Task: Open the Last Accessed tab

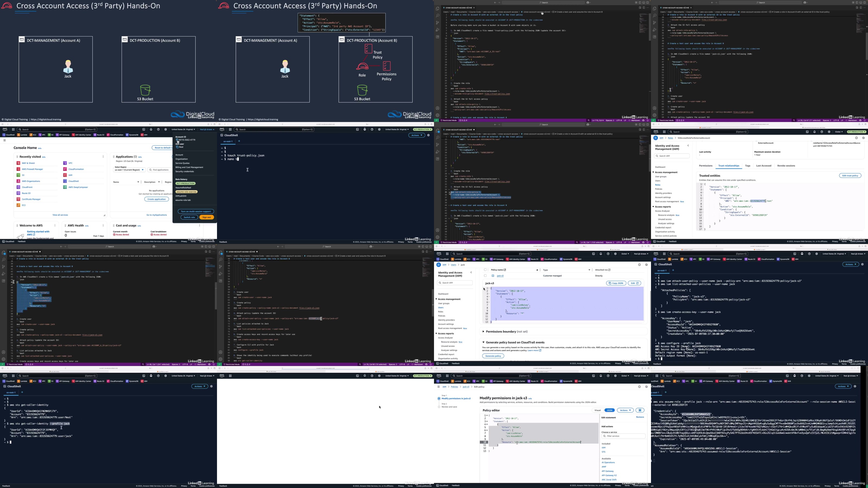Action: 764,166
